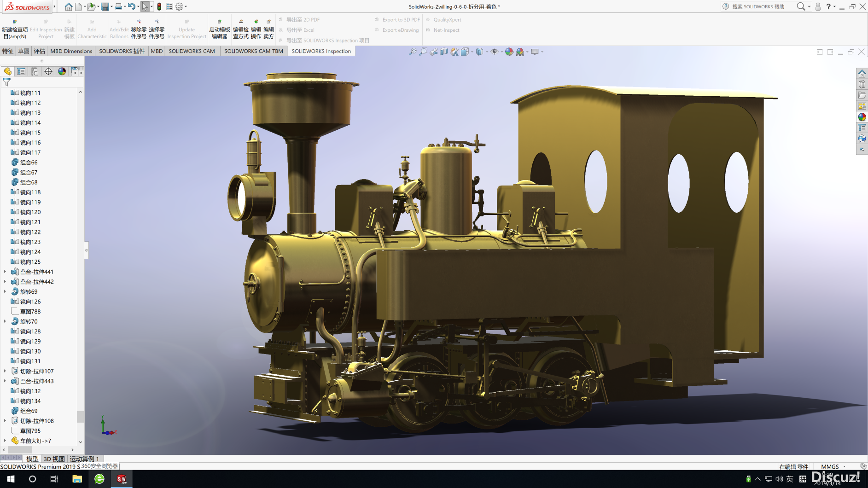Click 移除零件序号 button
Viewport: 868px width, 488px height.
pyautogui.click(x=139, y=29)
